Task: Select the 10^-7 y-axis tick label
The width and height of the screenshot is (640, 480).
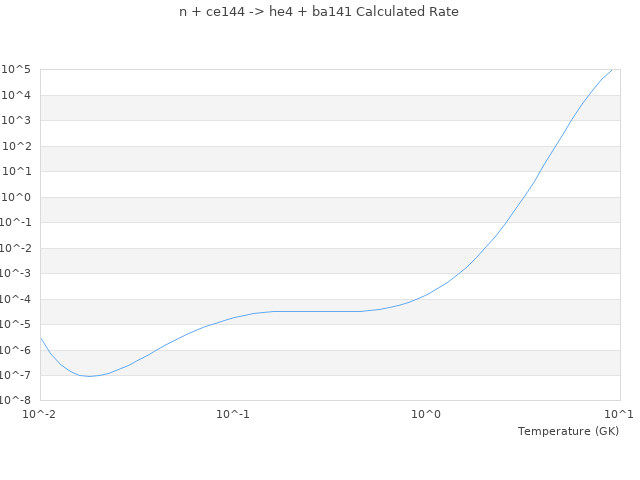Action: click(15, 376)
